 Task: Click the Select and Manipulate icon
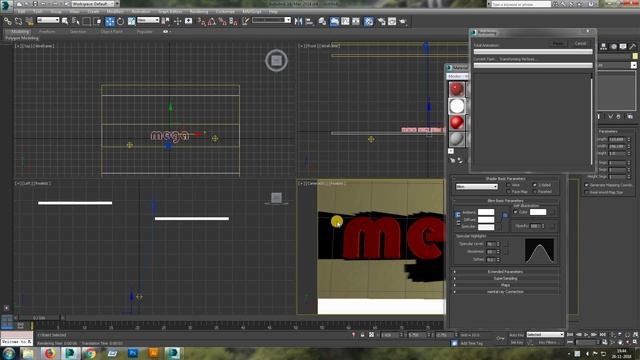point(178,21)
